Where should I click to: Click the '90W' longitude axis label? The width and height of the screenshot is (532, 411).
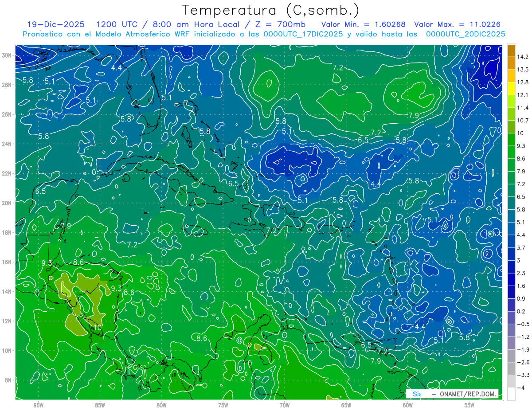pos(38,405)
